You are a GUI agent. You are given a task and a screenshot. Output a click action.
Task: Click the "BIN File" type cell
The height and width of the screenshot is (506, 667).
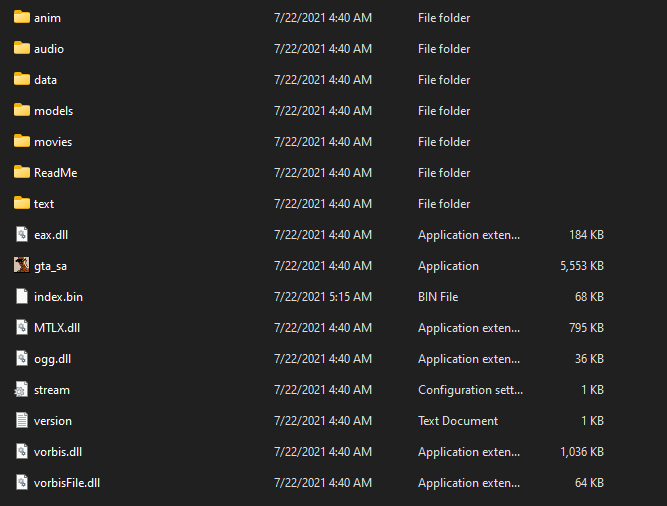(438, 296)
